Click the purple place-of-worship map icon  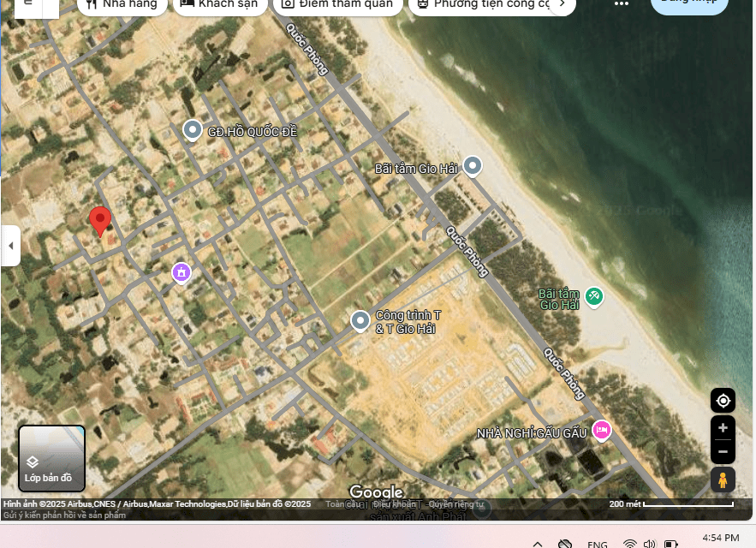coord(181,272)
